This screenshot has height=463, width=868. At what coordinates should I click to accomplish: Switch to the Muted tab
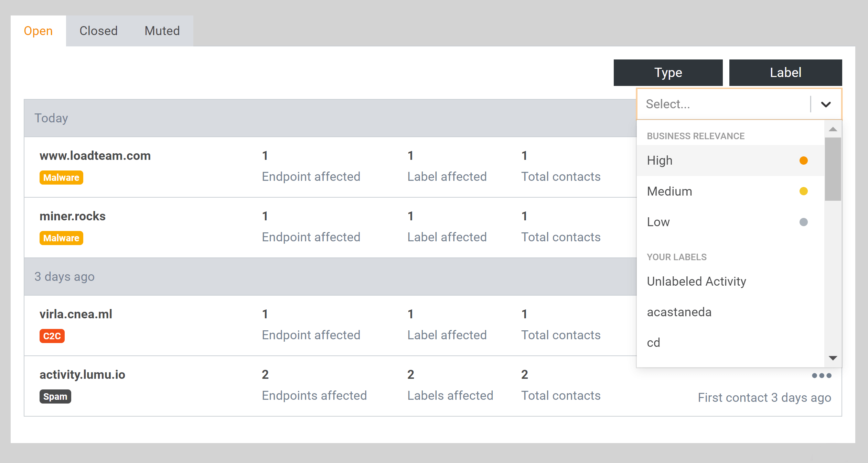click(162, 31)
